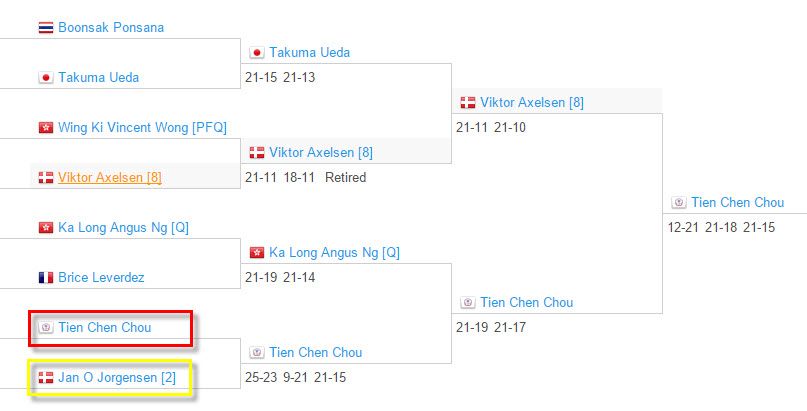Click the 25-23 9-21 21-15 match score
The height and width of the screenshot is (411, 807).
point(295,378)
